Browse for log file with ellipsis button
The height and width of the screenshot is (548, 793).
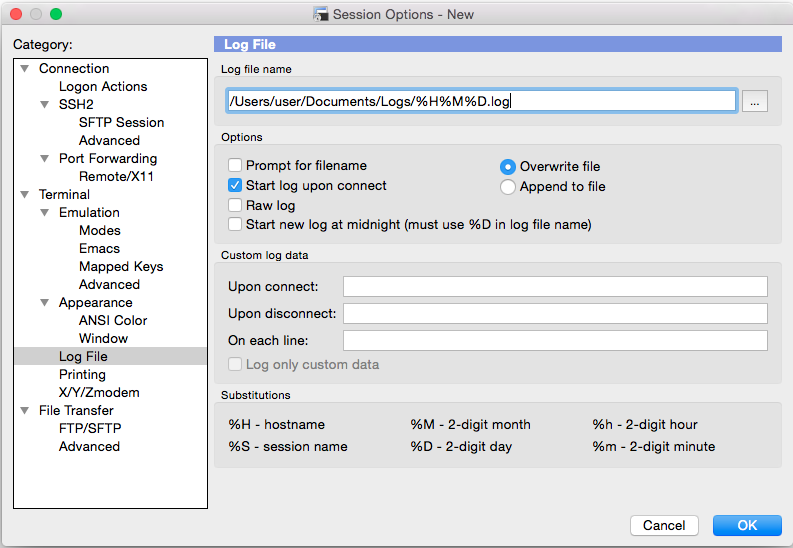click(x=755, y=101)
